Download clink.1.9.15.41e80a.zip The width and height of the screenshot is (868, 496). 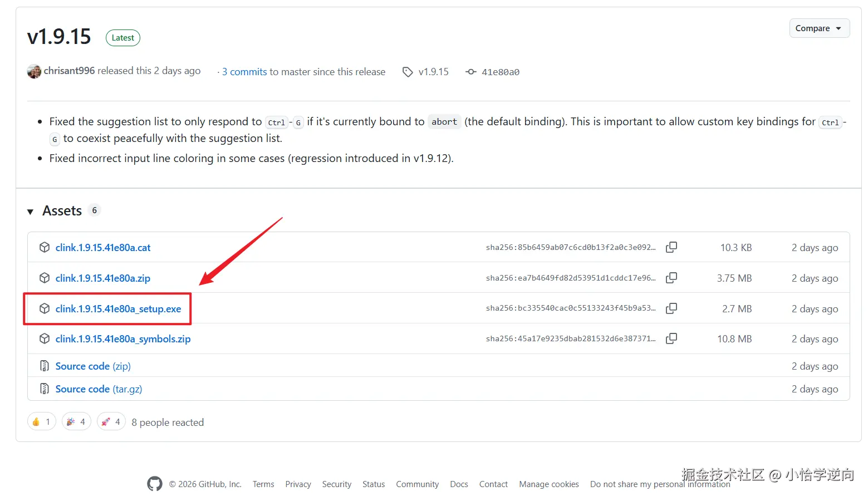click(103, 278)
